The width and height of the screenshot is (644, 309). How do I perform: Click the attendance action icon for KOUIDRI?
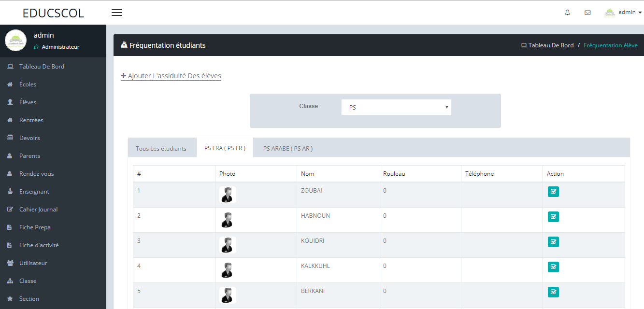(x=553, y=241)
